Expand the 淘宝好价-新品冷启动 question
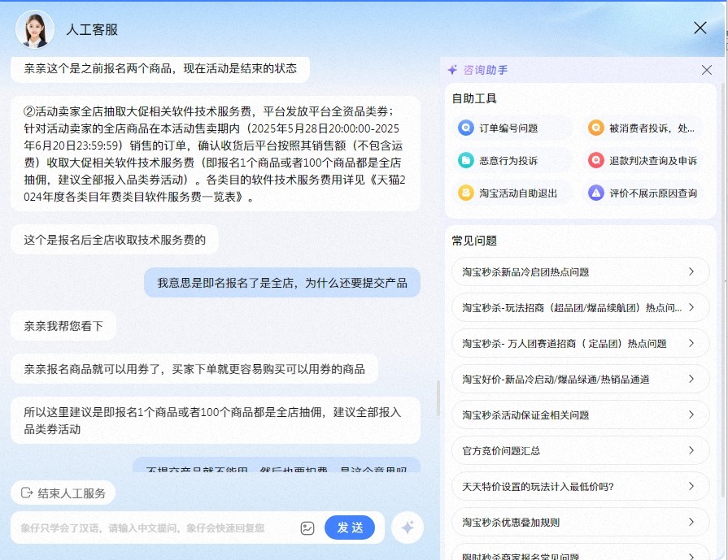 [x=579, y=380]
